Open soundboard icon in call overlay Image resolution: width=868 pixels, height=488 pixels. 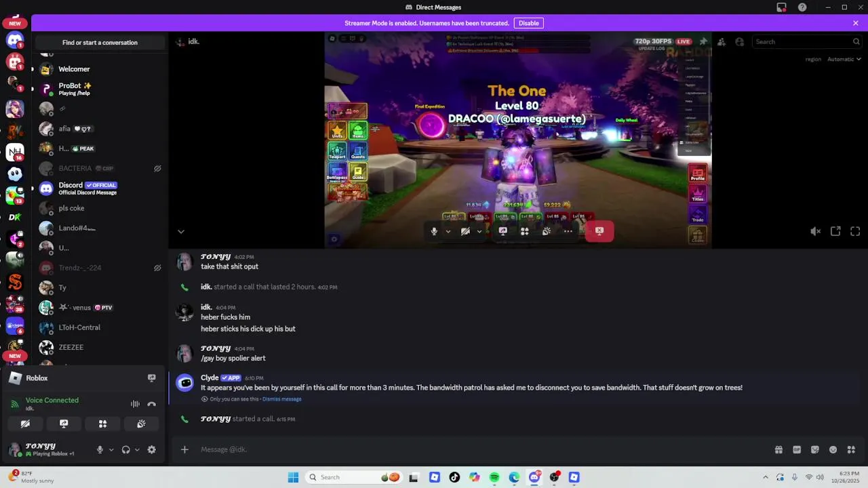point(547,231)
